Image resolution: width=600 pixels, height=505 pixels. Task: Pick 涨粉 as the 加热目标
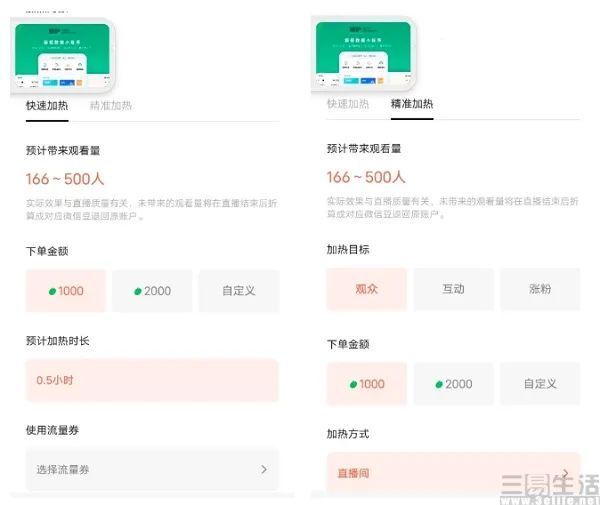tap(540, 289)
